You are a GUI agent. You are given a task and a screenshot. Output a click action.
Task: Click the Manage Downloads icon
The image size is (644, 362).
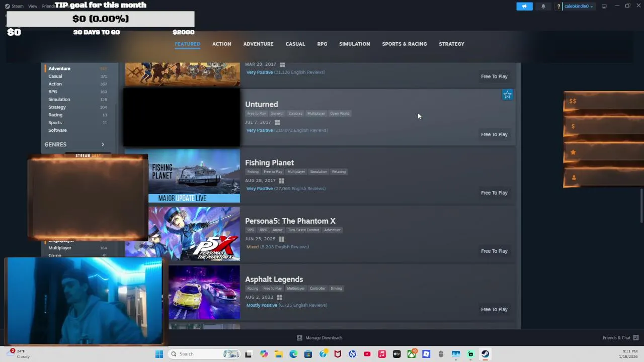click(299, 338)
